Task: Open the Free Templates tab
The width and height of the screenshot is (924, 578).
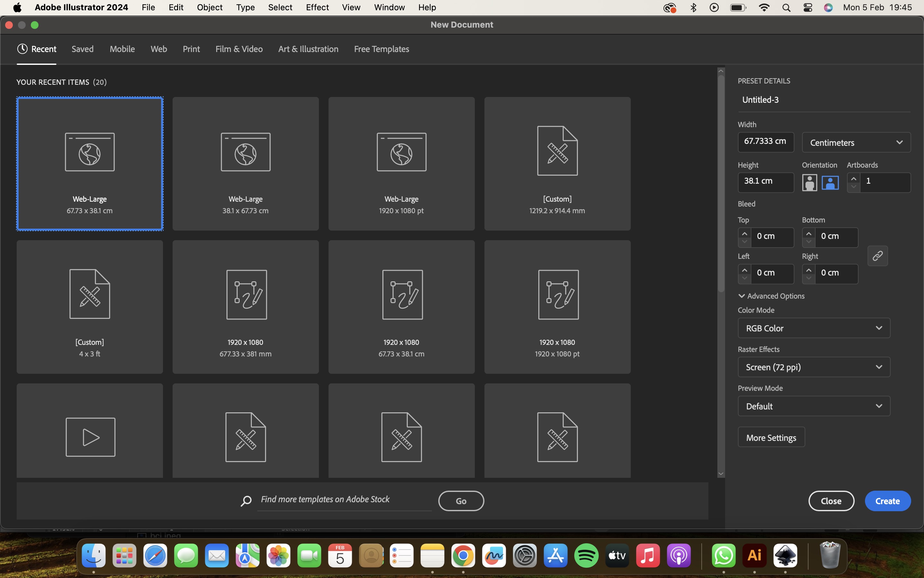Action: point(381,49)
